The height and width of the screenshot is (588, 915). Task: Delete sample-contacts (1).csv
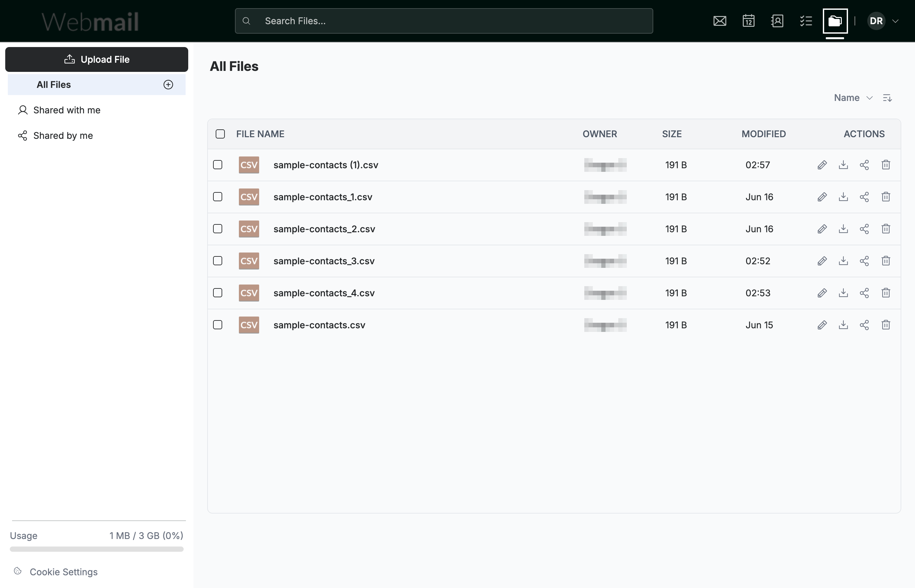(x=886, y=165)
